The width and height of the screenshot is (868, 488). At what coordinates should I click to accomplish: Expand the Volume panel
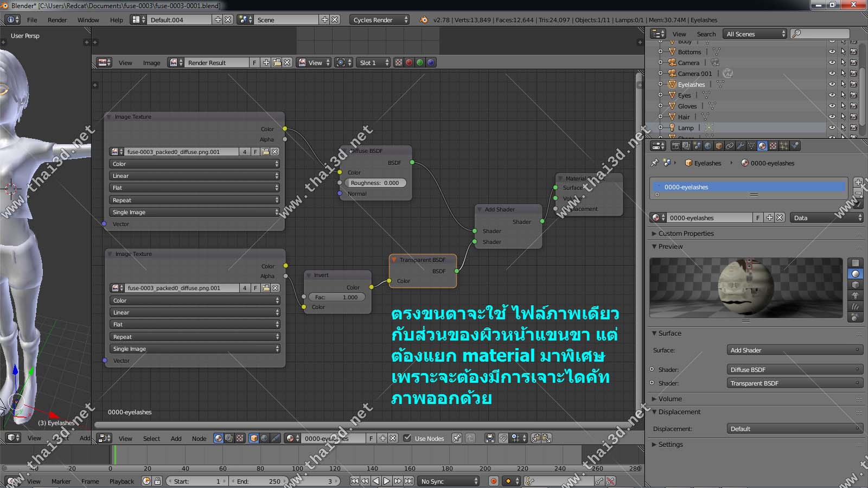coord(669,399)
